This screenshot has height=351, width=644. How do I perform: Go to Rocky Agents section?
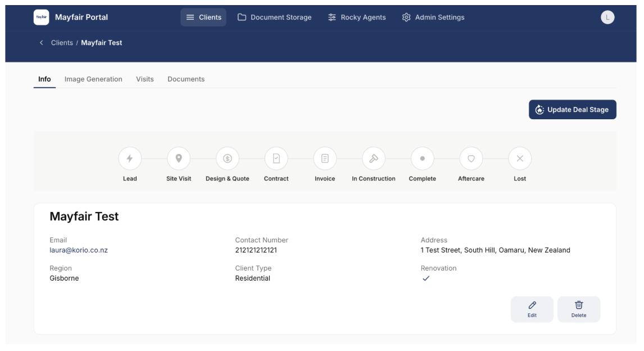(356, 17)
